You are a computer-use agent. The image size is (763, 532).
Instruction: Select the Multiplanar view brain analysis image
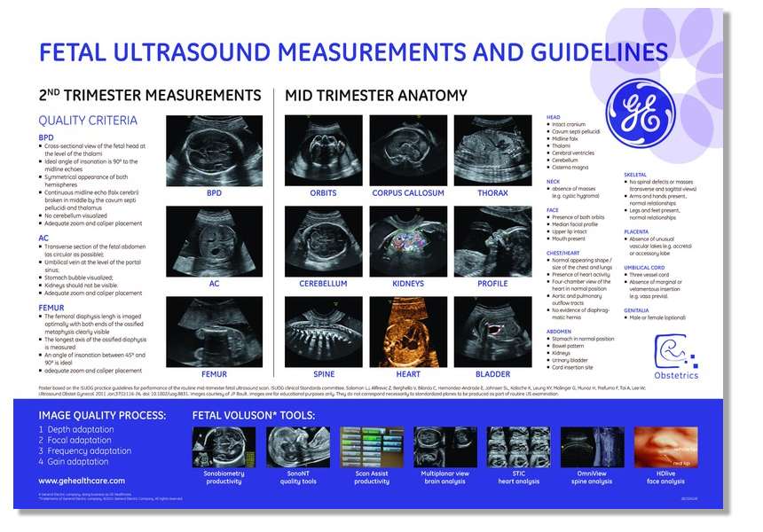coord(445,447)
